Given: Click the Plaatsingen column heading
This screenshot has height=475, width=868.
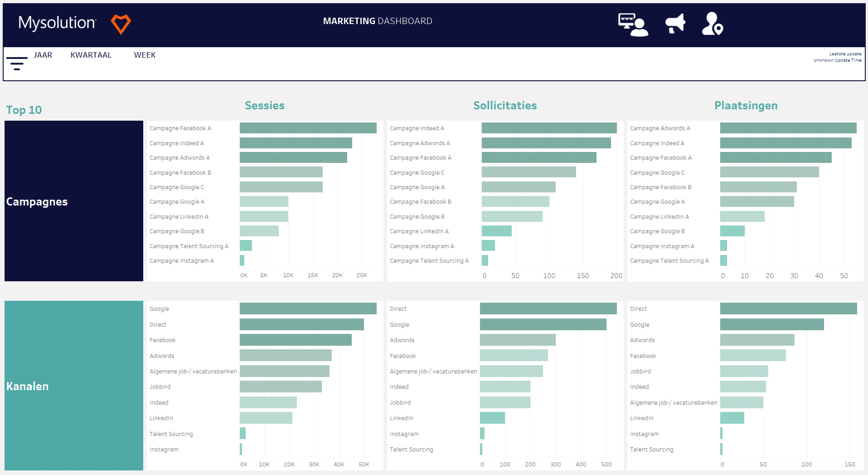Looking at the screenshot, I should point(746,106).
